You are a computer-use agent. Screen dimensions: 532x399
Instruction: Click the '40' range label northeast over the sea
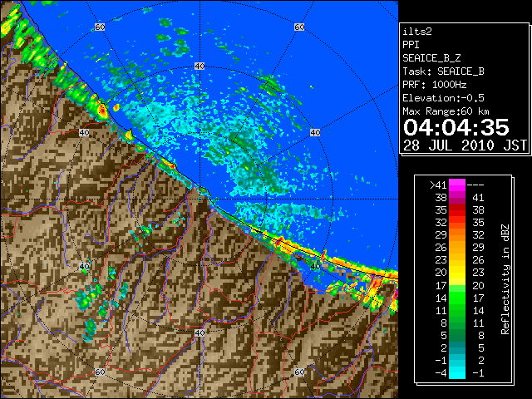click(315, 132)
